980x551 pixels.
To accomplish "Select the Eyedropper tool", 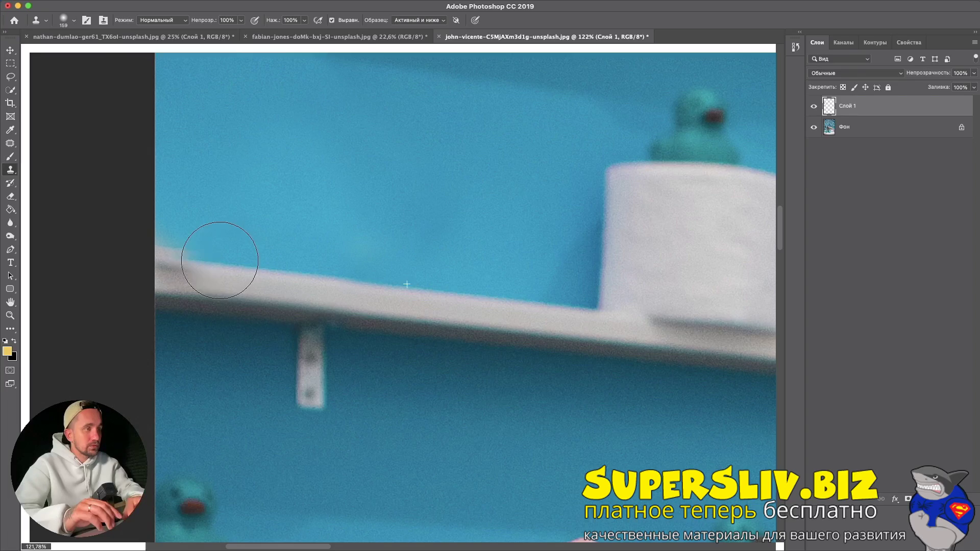I will (x=10, y=130).
